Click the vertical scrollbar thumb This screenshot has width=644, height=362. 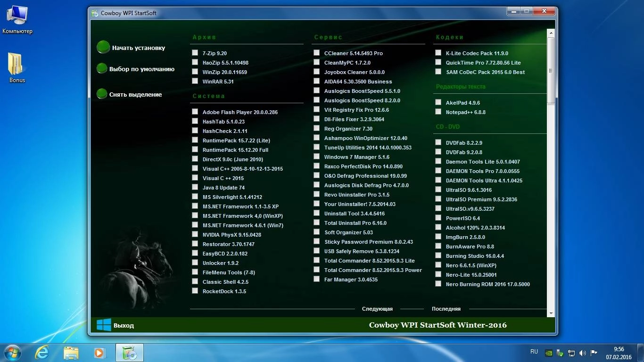(551, 71)
